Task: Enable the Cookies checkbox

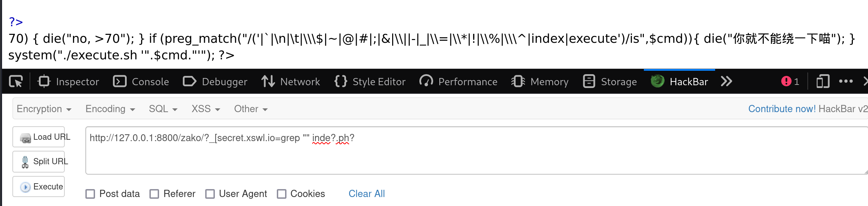Action: [x=282, y=194]
